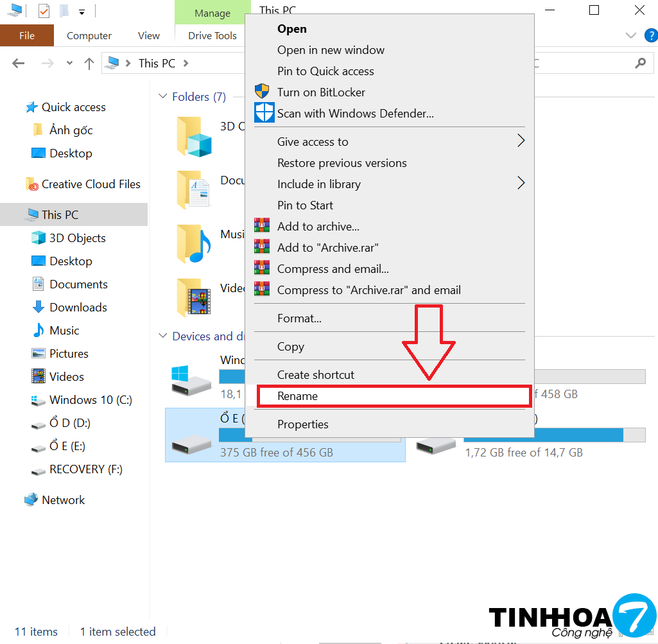Collapse the Folders (7) group

(x=162, y=97)
